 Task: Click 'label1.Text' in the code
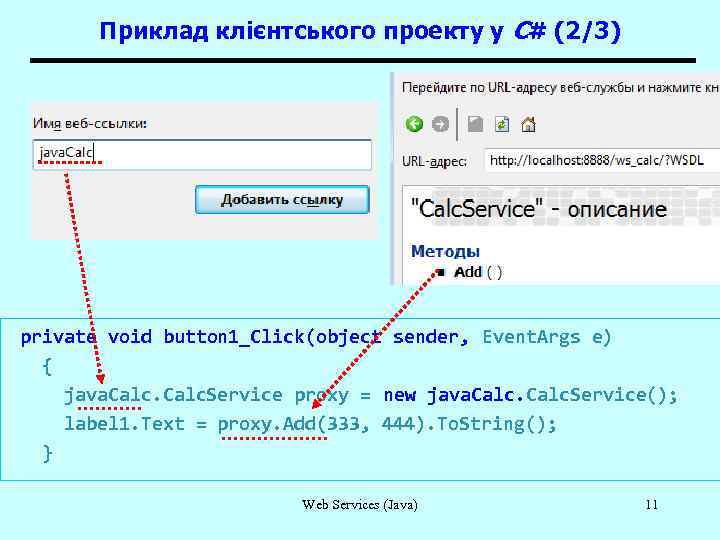124,423
